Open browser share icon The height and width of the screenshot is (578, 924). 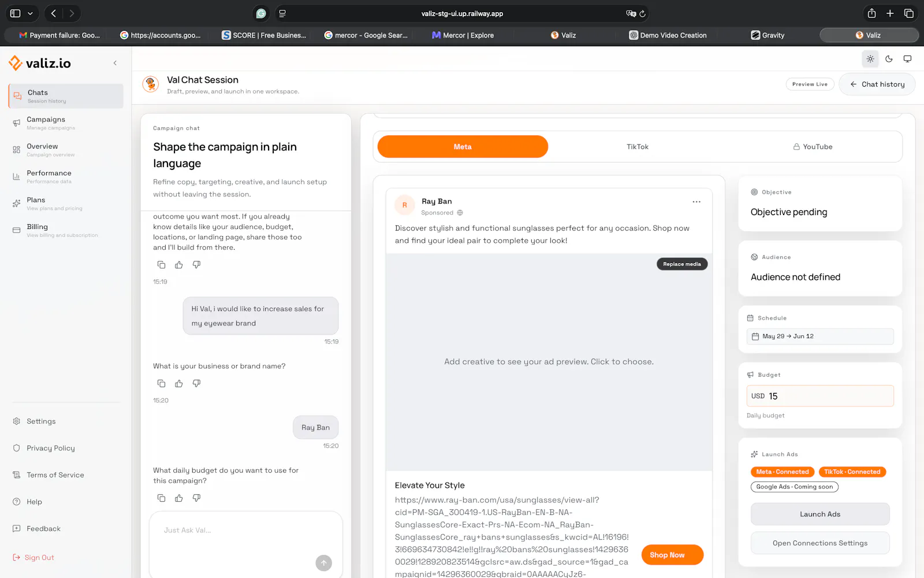click(871, 13)
